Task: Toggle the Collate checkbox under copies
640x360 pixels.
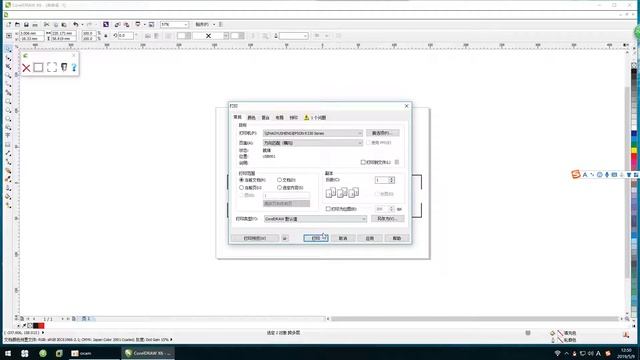Action: 378,194
